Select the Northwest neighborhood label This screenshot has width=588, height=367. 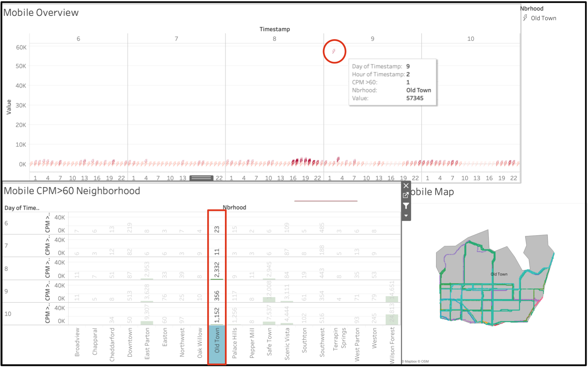[x=182, y=342]
